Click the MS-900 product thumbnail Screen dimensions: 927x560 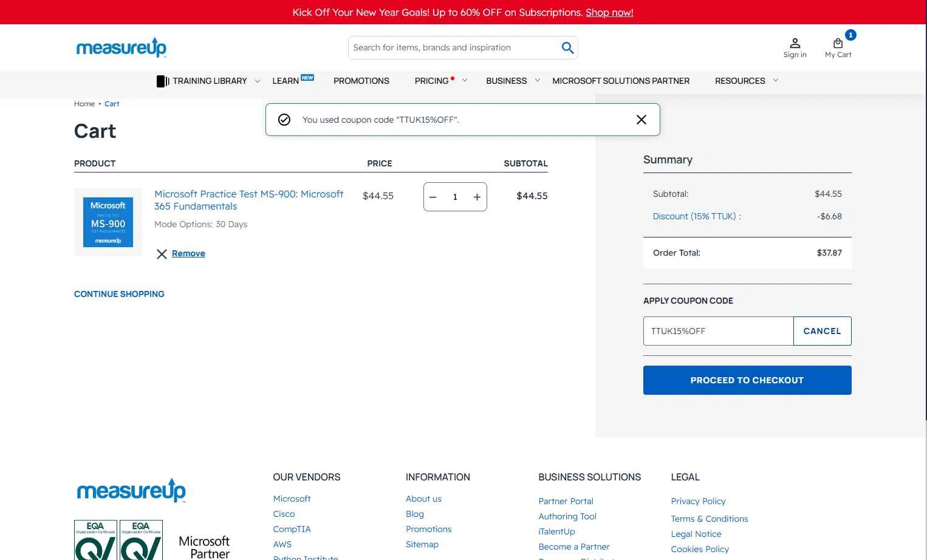click(108, 222)
